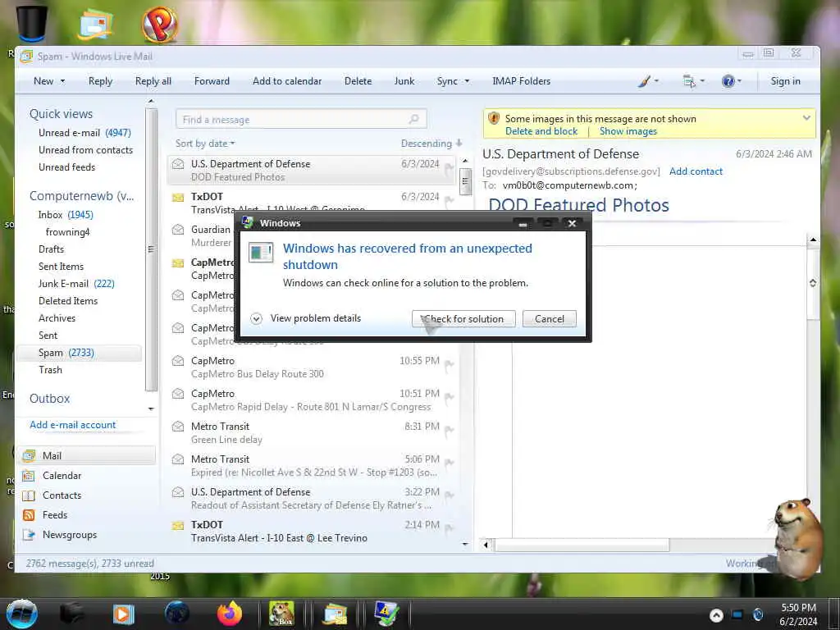Image resolution: width=840 pixels, height=630 pixels.
Task: Click the envelope icon of TxDOT 2:14 PM message
Action: [178, 526]
